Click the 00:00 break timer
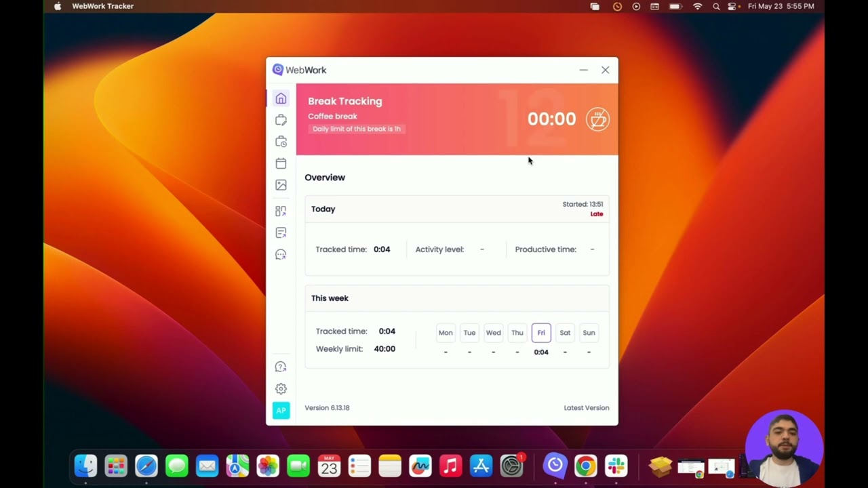This screenshot has width=868, height=488. (x=551, y=119)
